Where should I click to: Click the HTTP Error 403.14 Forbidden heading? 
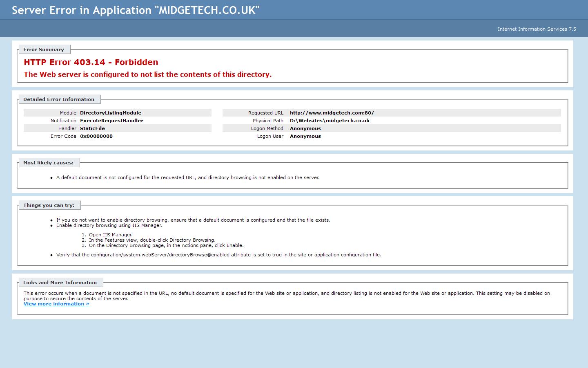point(91,62)
